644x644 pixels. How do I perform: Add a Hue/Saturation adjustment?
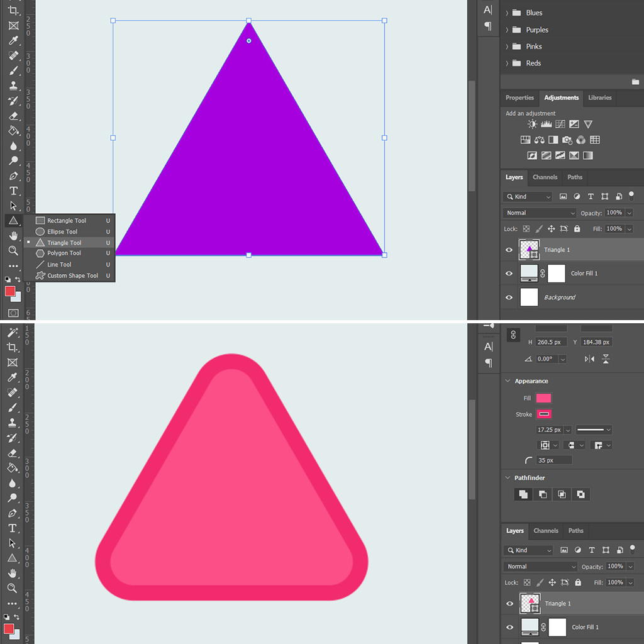(525, 140)
